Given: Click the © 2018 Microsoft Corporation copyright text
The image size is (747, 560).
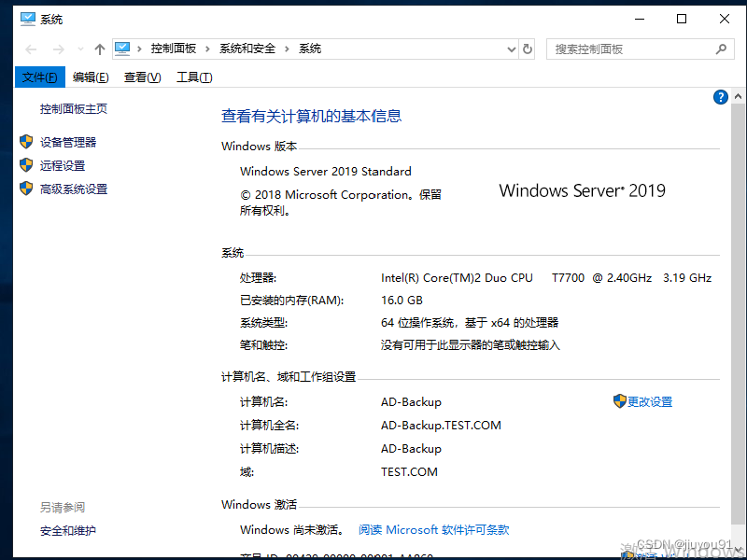Looking at the screenshot, I should click(341, 203).
